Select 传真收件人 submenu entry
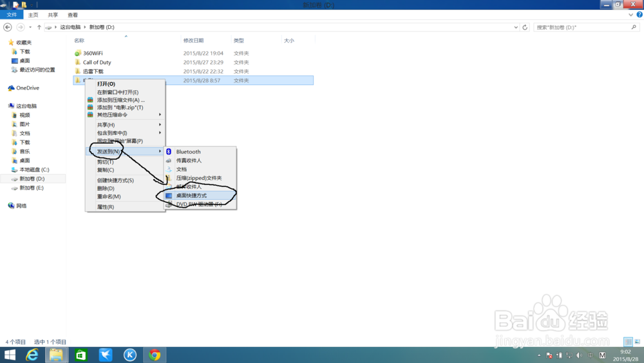 pyautogui.click(x=200, y=161)
